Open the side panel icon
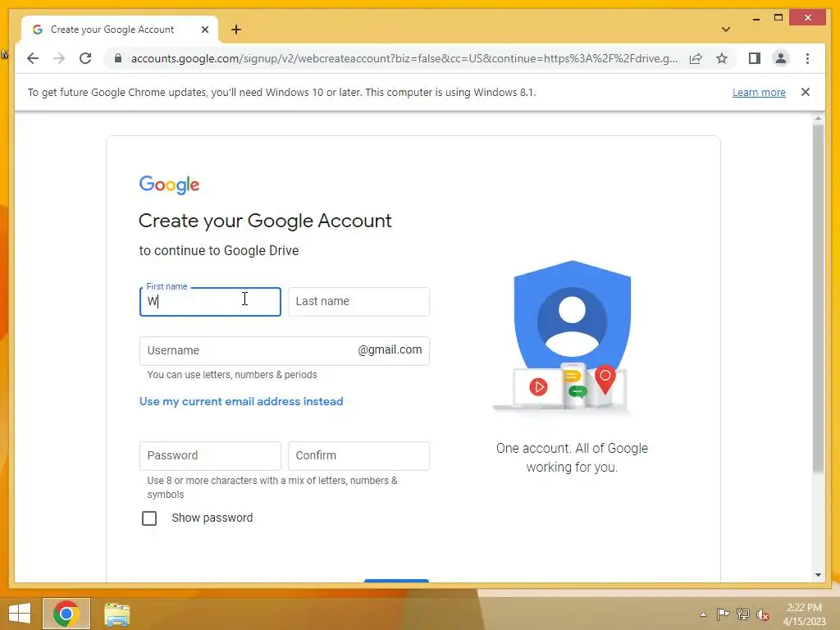 (x=755, y=58)
